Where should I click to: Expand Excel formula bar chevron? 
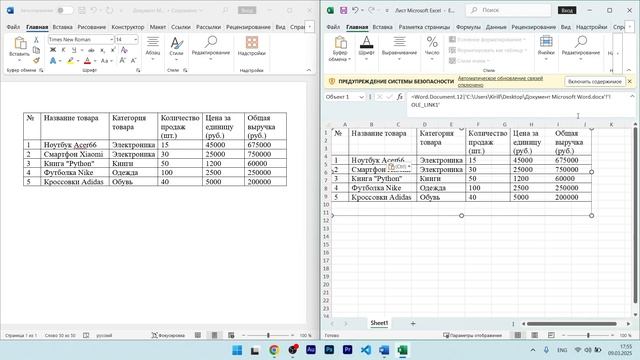[632, 96]
